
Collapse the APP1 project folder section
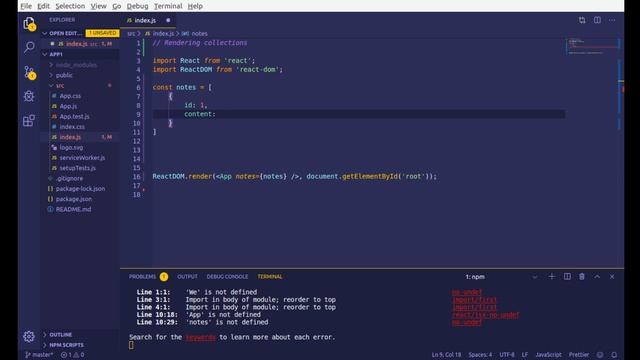coord(80,54)
